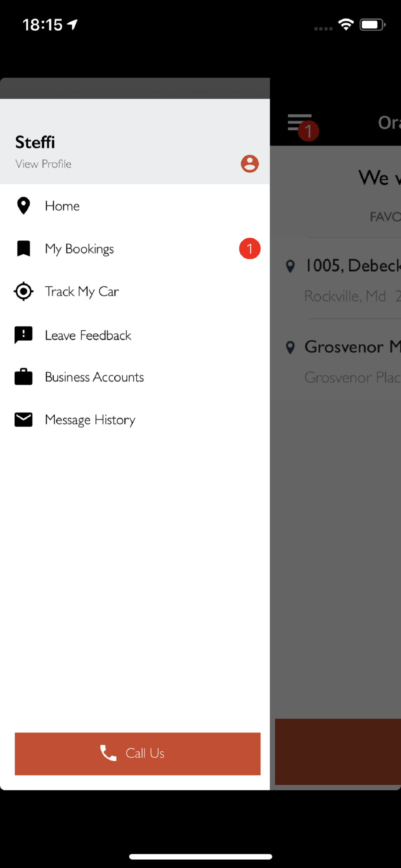401x868 pixels.
Task: Choose Leave Feedback in the drawer
Action: (x=88, y=335)
